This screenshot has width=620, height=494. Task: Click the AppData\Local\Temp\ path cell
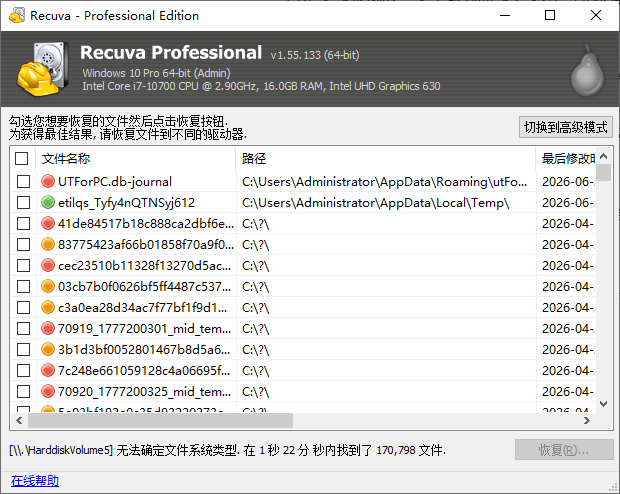(376, 203)
